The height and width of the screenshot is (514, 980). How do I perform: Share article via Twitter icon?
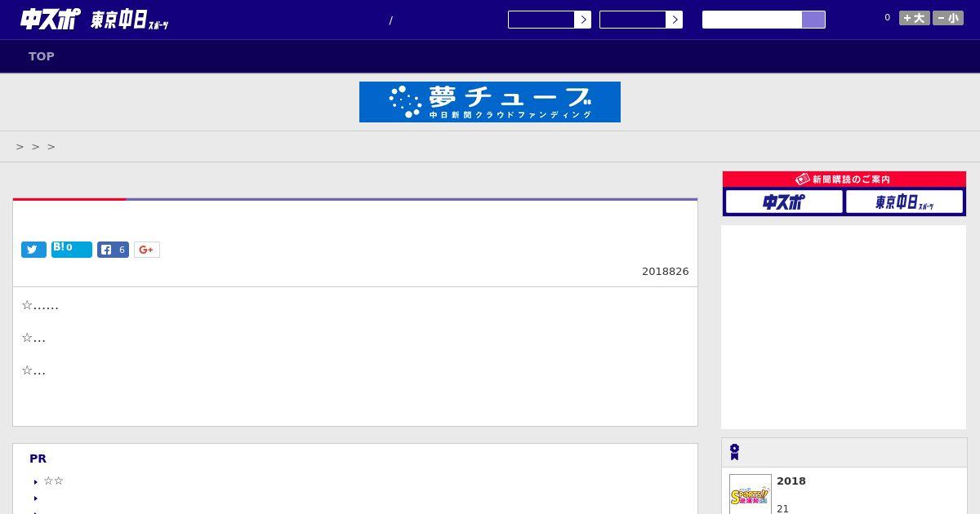click(x=33, y=250)
